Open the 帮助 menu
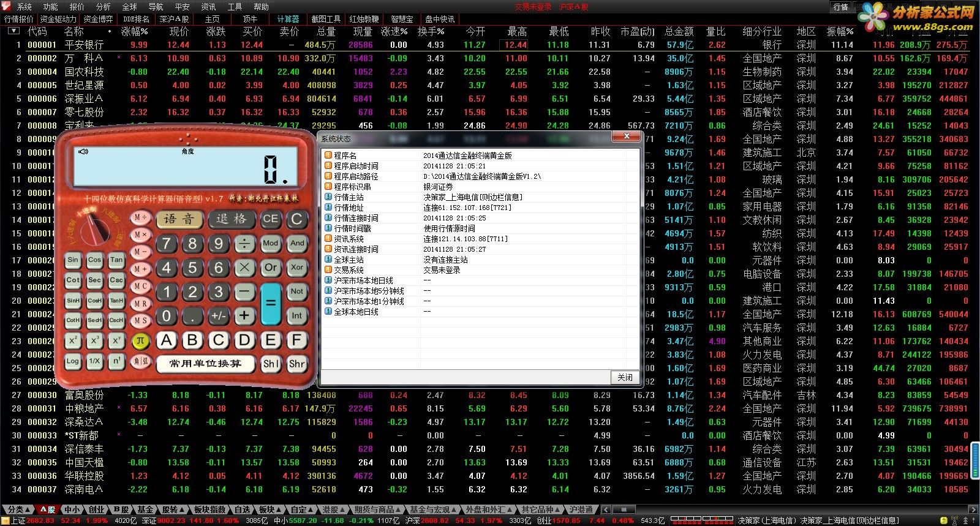 pyautogui.click(x=262, y=7)
